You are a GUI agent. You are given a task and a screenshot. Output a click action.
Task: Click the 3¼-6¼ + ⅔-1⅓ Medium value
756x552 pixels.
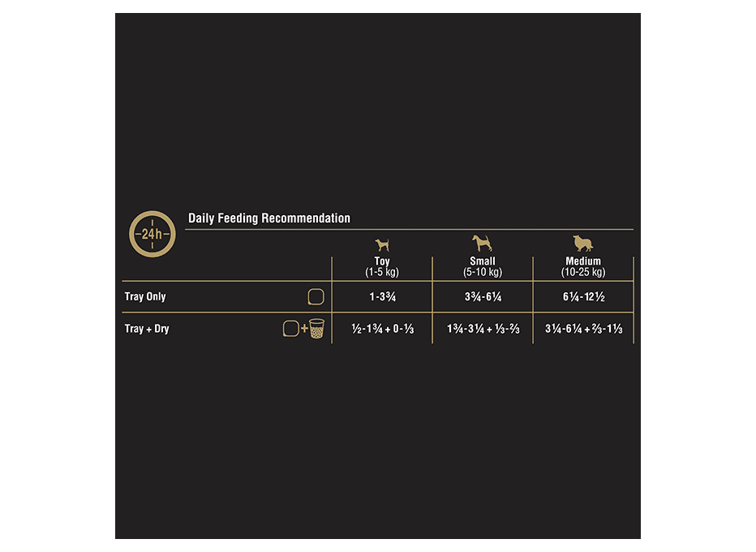click(x=583, y=329)
